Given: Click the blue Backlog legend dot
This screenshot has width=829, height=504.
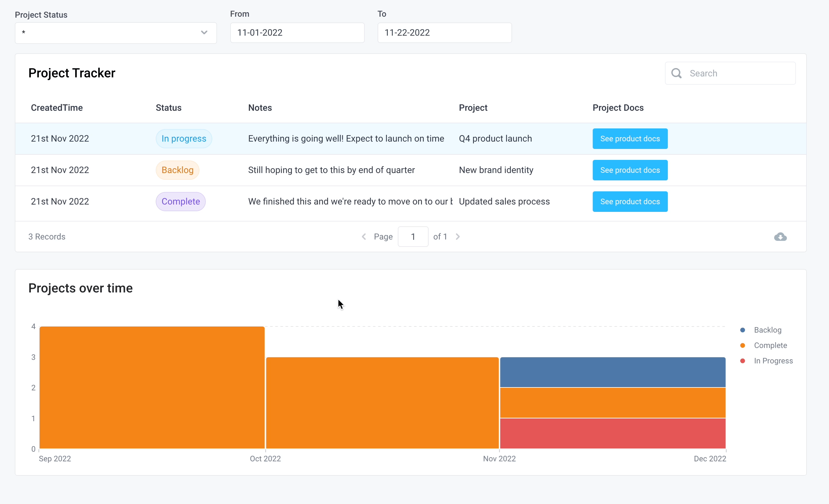Looking at the screenshot, I should pos(743,330).
